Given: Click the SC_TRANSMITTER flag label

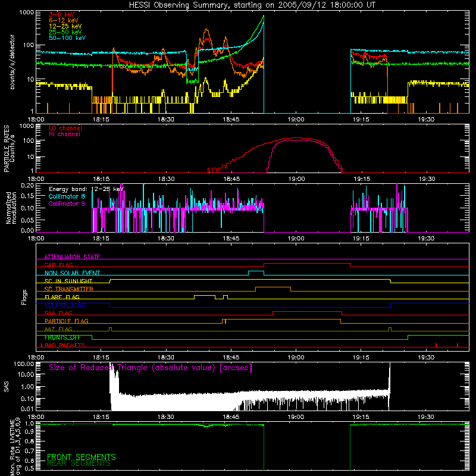Looking at the screenshot, I should [x=69, y=289].
